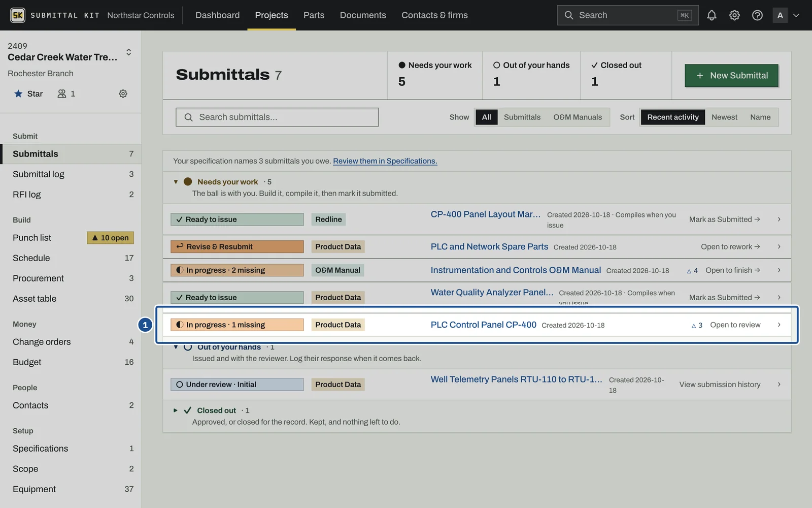Open Submittal log in sidebar
The height and width of the screenshot is (508, 812).
click(71, 174)
